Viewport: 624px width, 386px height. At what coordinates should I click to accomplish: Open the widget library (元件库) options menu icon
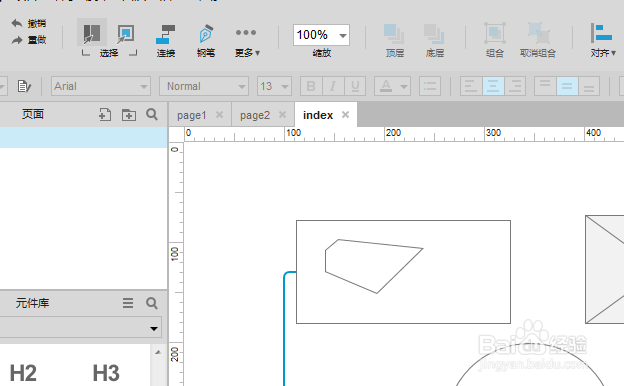pos(128,303)
